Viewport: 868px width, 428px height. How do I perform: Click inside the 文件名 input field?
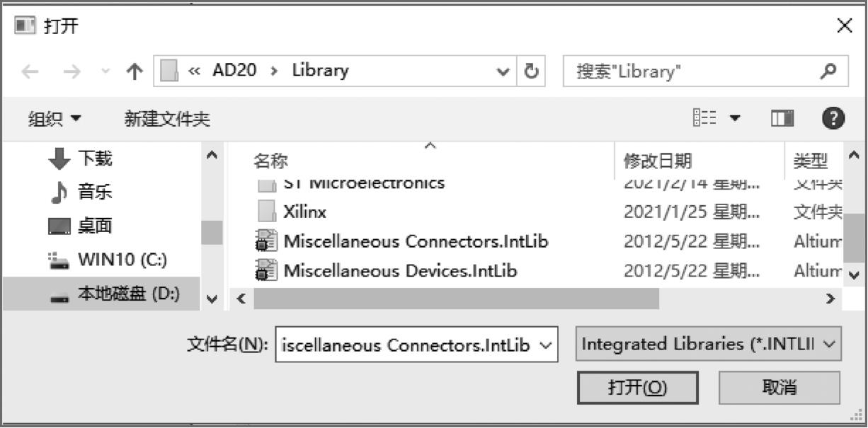point(406,345)
